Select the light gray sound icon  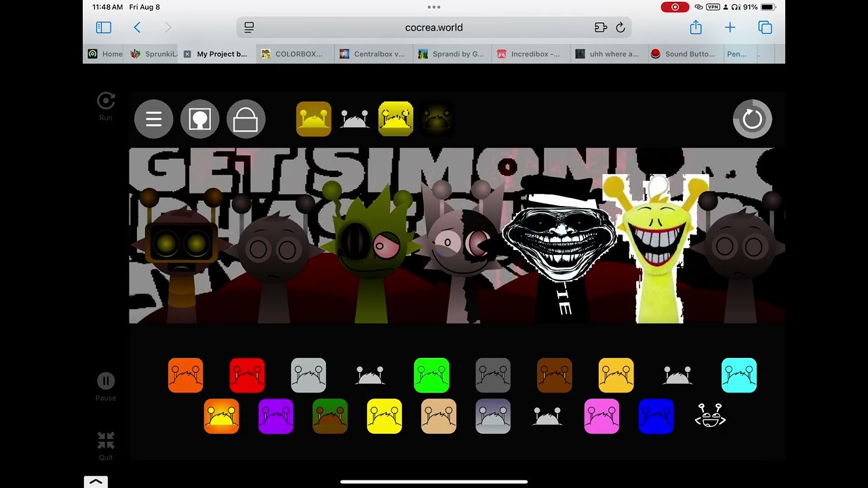click(x=309, y=375)
